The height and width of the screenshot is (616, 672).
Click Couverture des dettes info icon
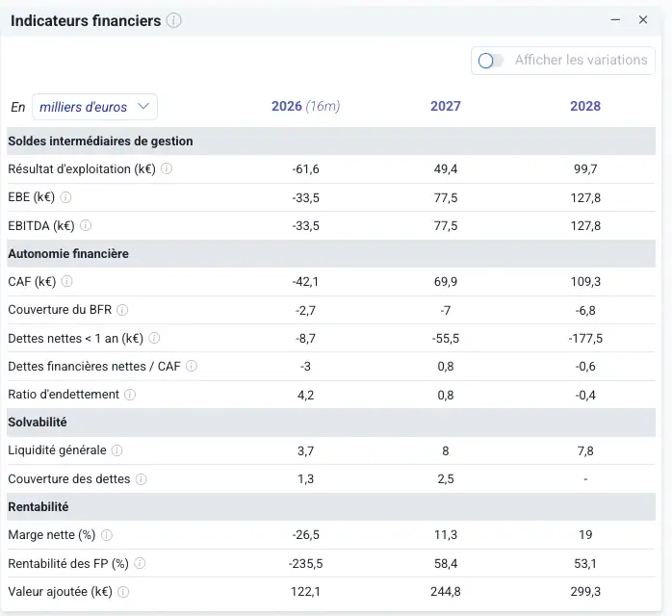point(141,479)
